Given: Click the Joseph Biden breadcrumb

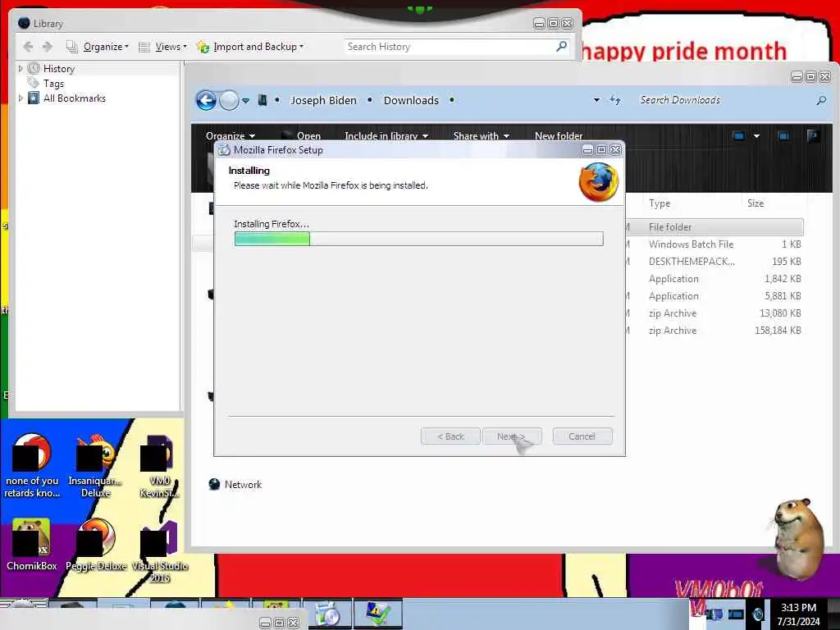Looking at the screenshot, I should coord(323,100).
